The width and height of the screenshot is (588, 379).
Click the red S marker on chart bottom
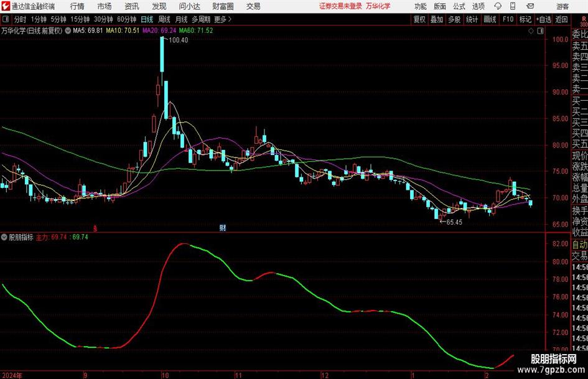(95, 228)
